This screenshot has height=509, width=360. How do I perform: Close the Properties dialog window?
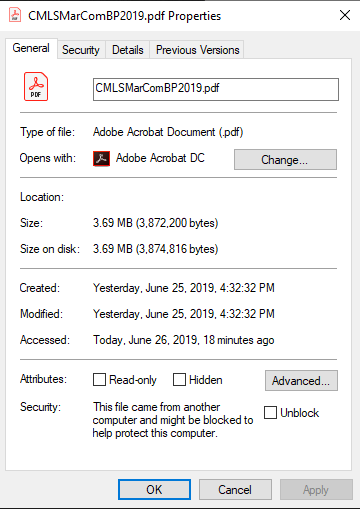(345, 15)
